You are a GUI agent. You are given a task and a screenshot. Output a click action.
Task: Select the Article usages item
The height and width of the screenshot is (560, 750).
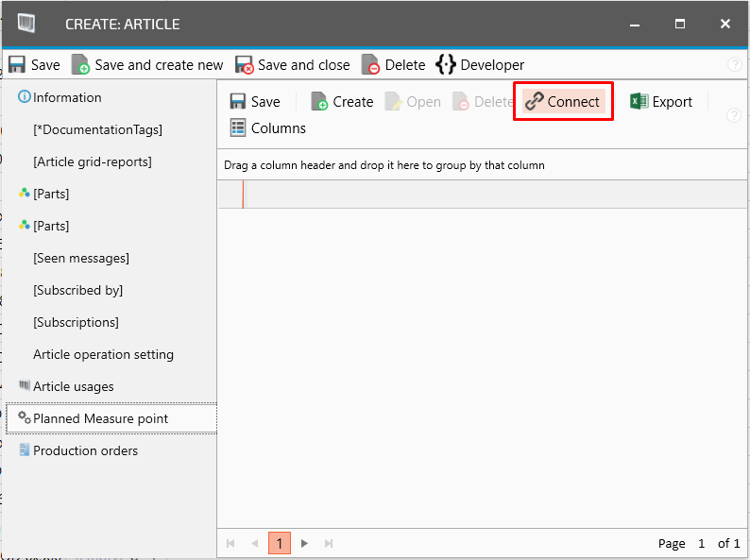73,386
